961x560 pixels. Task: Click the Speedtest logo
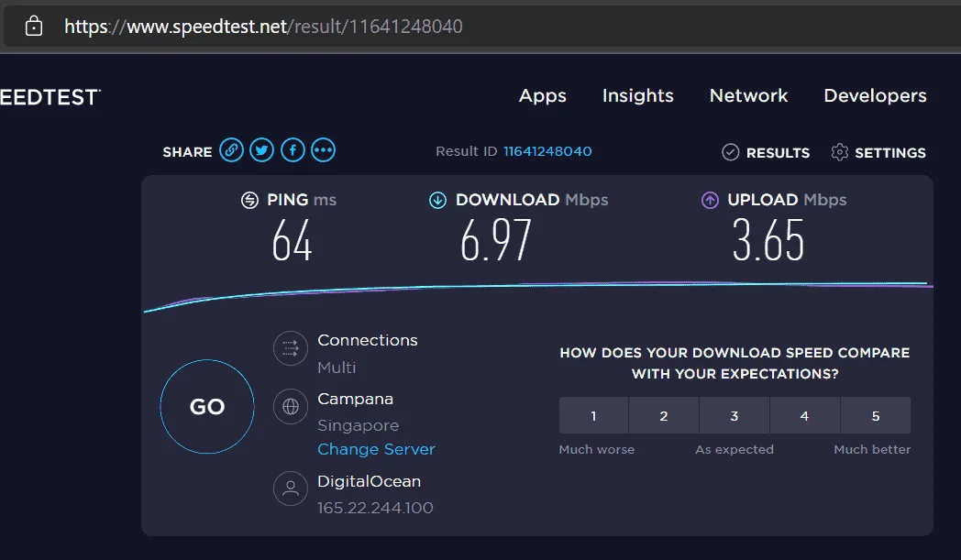coord(50,97)
